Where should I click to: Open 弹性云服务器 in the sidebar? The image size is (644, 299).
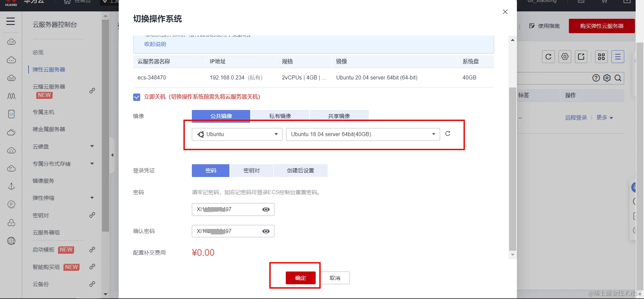[49, 69]
